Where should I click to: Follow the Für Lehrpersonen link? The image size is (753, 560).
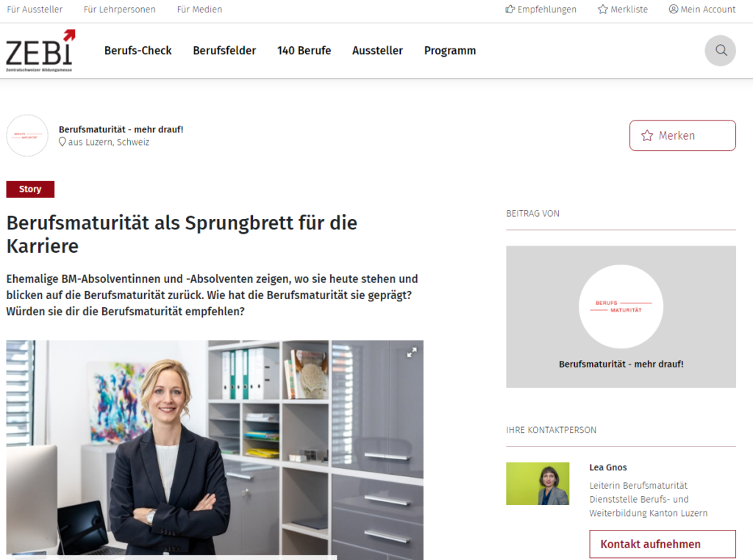coord(120,9)
